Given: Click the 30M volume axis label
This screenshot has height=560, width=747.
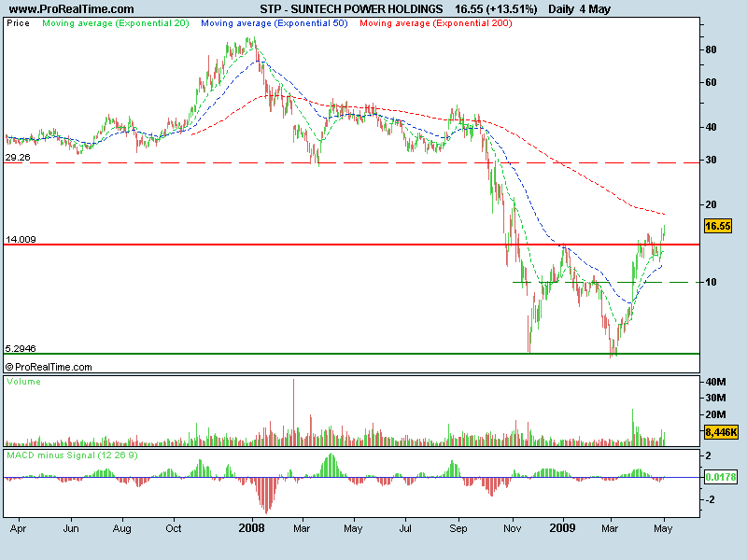Looking at the screenshot, I should point(715,398).
